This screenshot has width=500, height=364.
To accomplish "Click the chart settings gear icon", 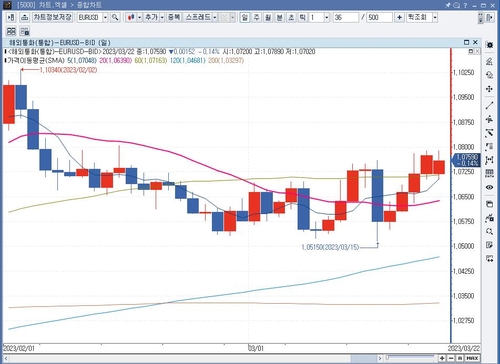I will point(489,45).
